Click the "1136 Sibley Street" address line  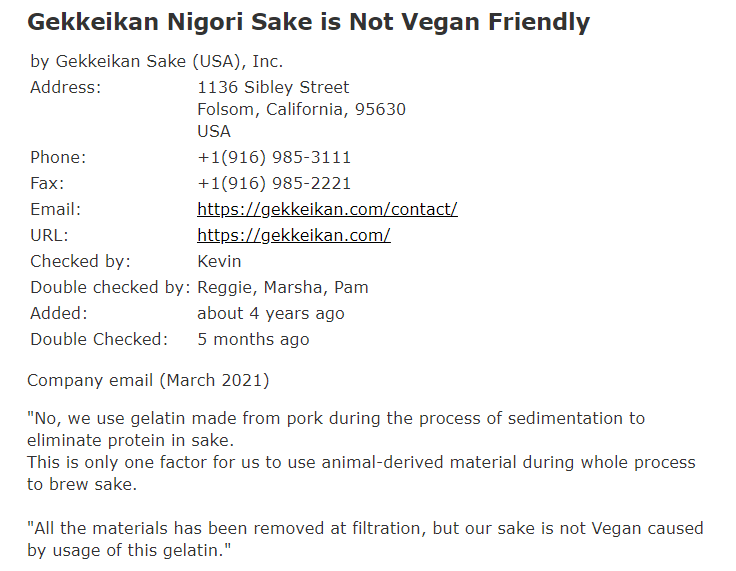pos(273,87)
